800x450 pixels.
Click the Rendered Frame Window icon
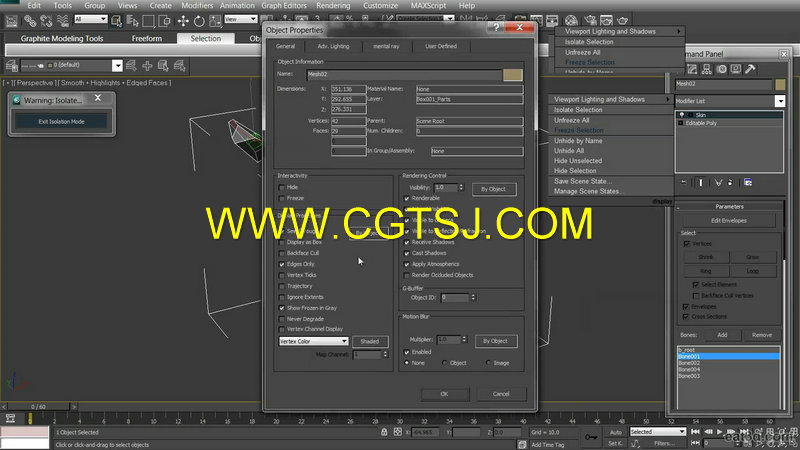[x=606, y=20]
